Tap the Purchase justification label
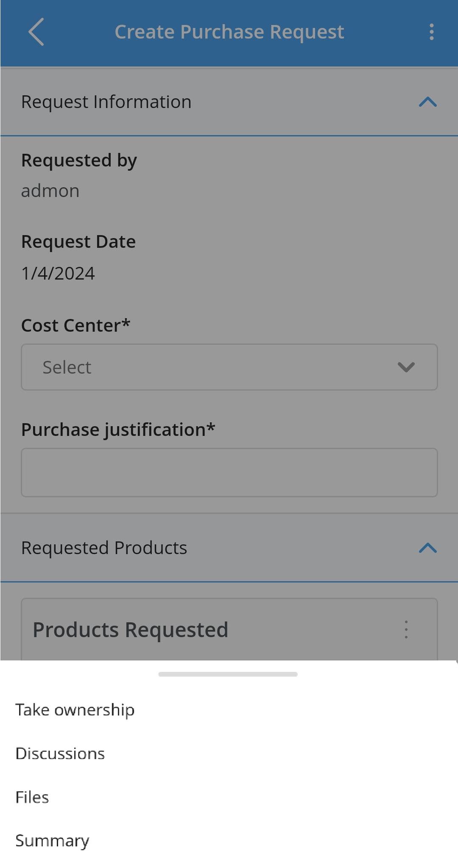Viewport: 458px width, 868px height. coord(118,430)
